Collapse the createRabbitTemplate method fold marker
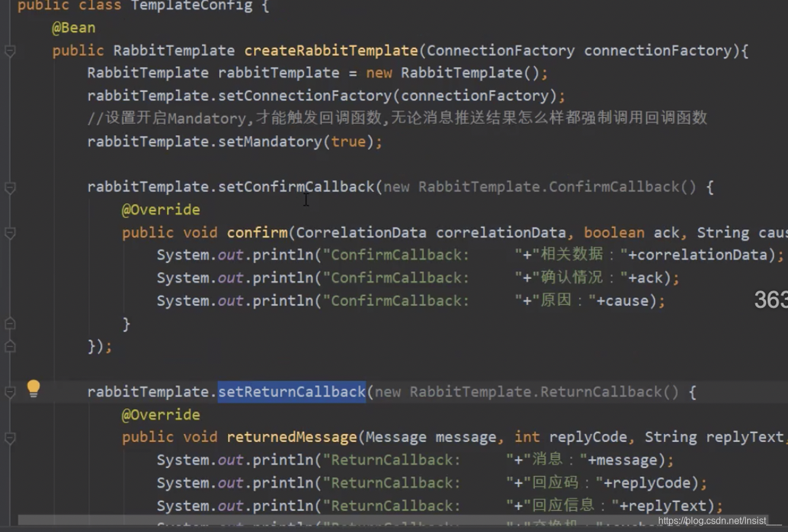Screen dimensions: 788x532 tap(10, 51)
